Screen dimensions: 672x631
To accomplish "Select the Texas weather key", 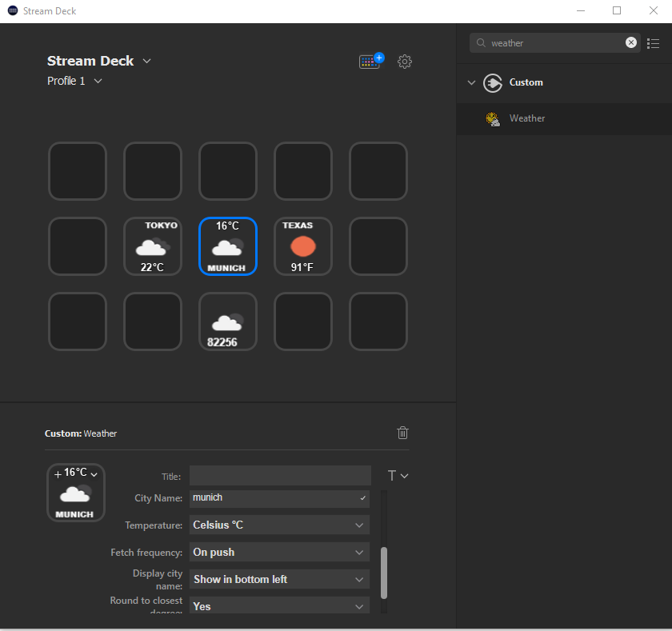I will 302,246.
